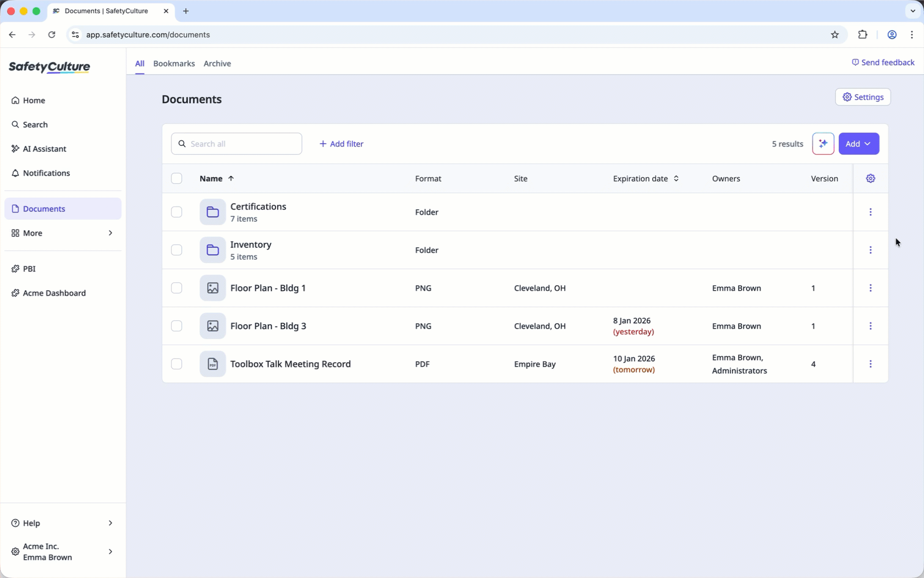The image size is (924, 578).
Task: Click the browser address bar URL
Action: coord(148,35)
